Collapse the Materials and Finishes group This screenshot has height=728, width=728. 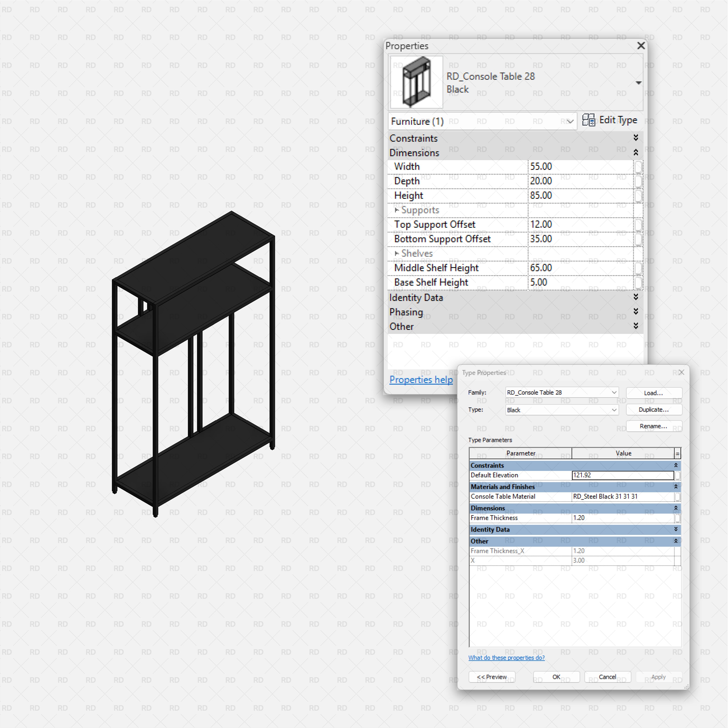pos(676,486)
